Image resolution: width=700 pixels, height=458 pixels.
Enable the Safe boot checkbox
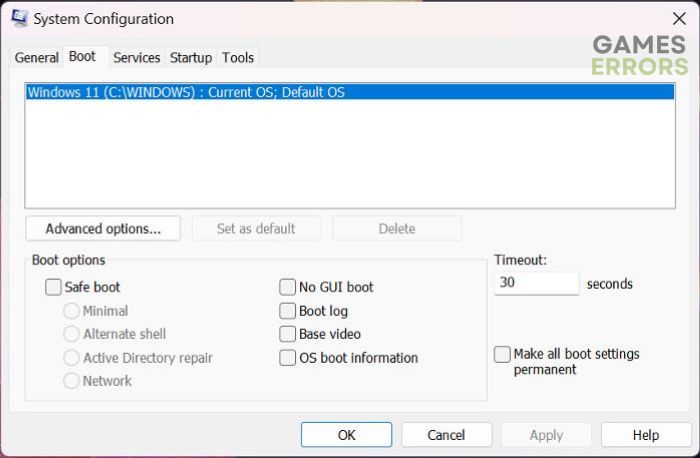53,287
